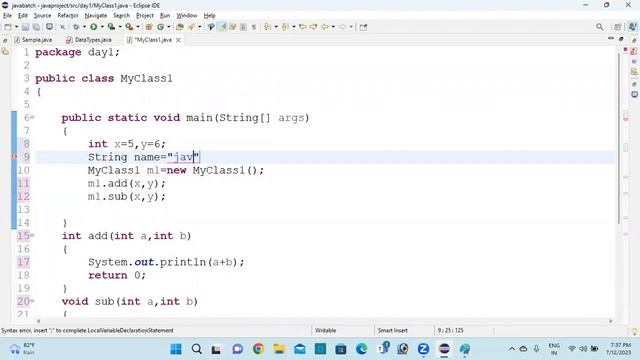Expand the Coverage dropdown arrow
Screen dimensions: 640x360
(120, 27)
